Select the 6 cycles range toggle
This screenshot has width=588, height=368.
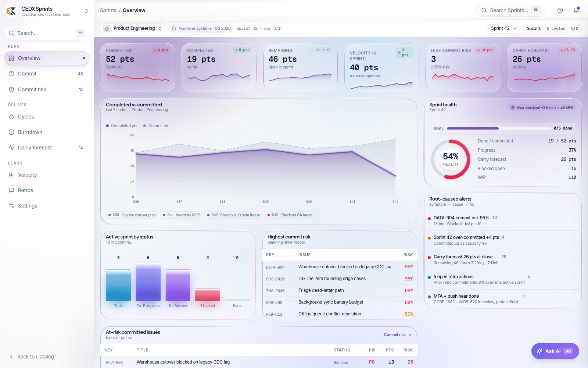point(556,28)
